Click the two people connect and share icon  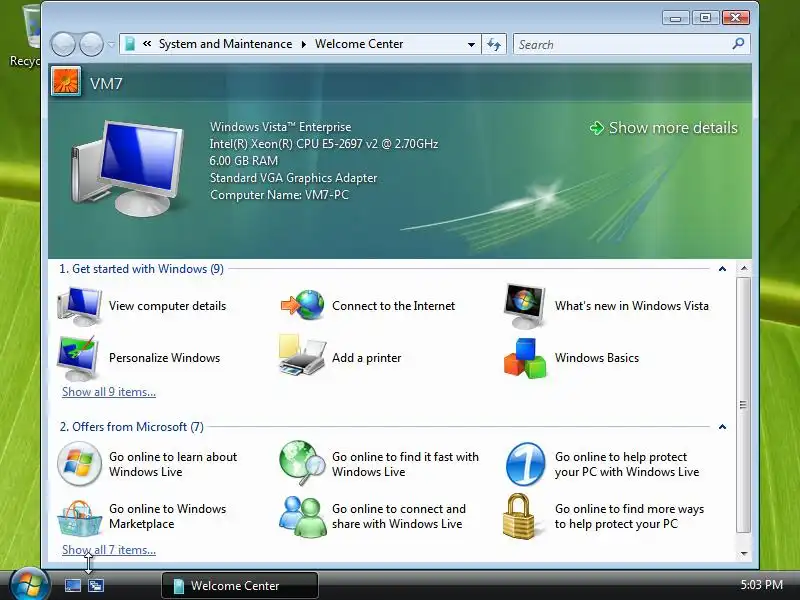(x=303, y=516)
